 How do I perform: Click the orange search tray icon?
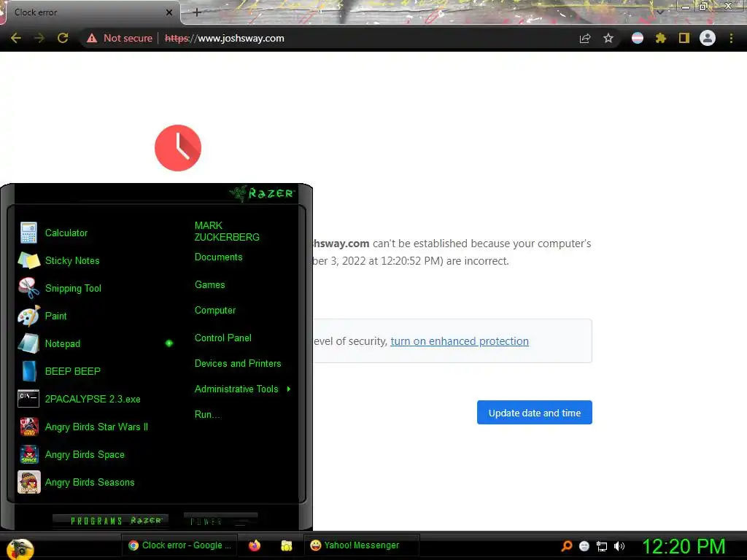[x=566, y=545]
